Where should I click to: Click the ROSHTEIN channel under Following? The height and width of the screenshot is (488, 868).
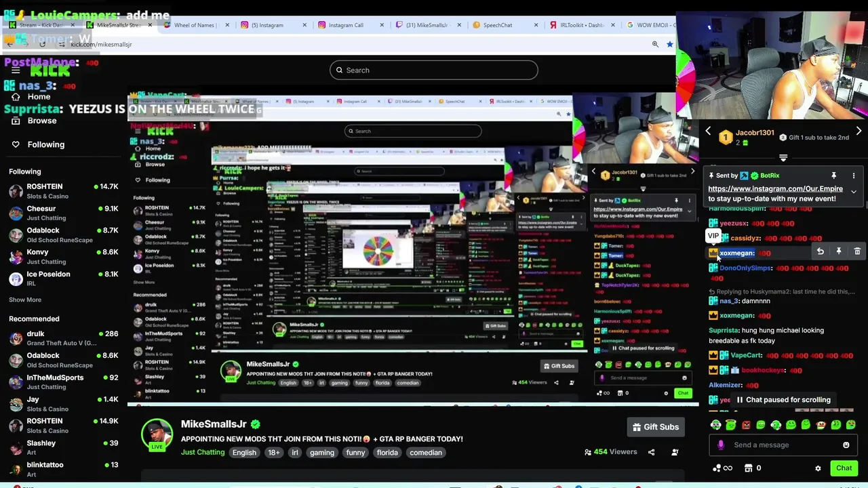point(64,191)
